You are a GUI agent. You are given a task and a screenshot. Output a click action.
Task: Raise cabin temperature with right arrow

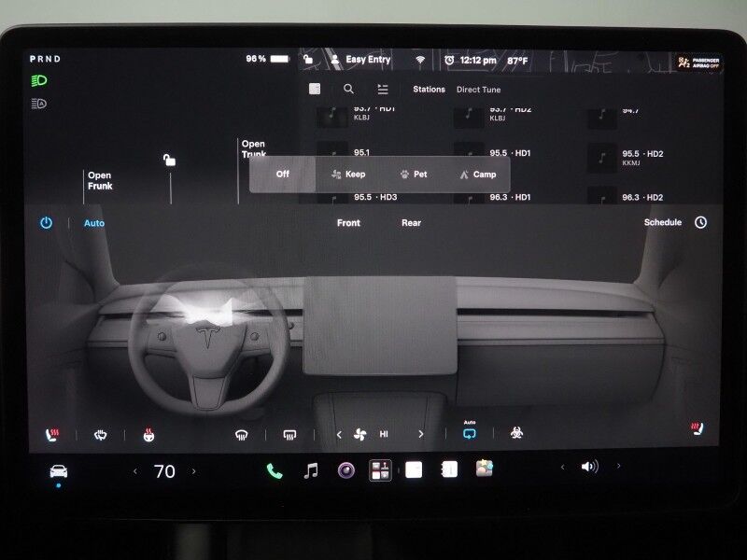[x=193, y=471]
